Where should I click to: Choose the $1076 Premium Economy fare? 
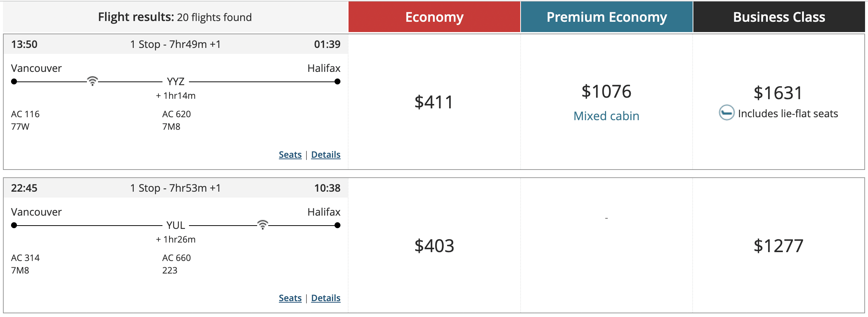(606, 91)
